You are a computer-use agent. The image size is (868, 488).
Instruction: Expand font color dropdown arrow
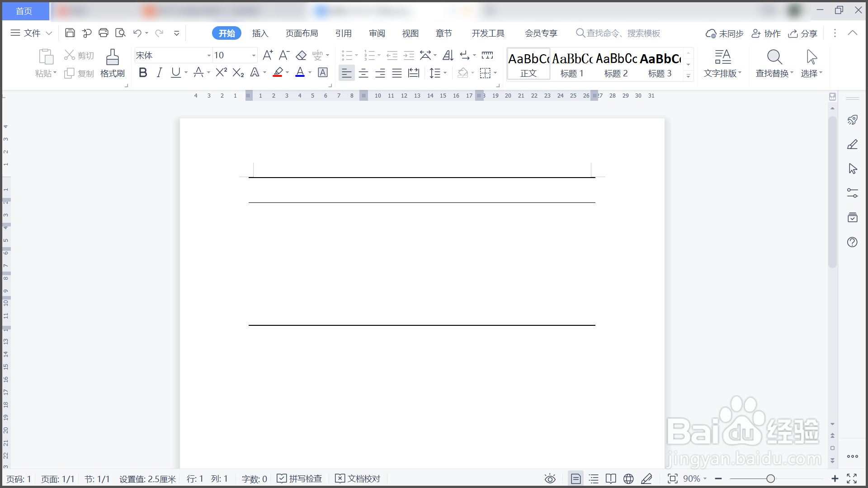[310, 72]
